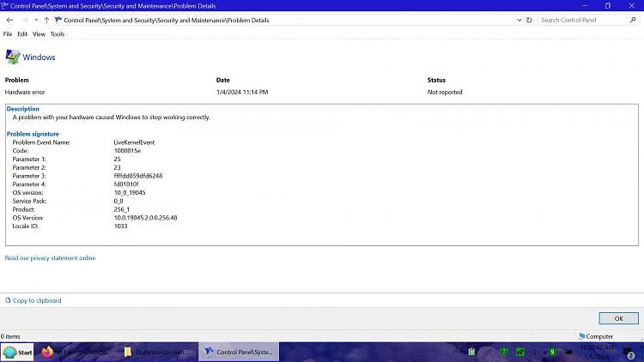Screen dimensions: 644x362
Task: Open the green shield tray icon
Action: click(504, 352)
